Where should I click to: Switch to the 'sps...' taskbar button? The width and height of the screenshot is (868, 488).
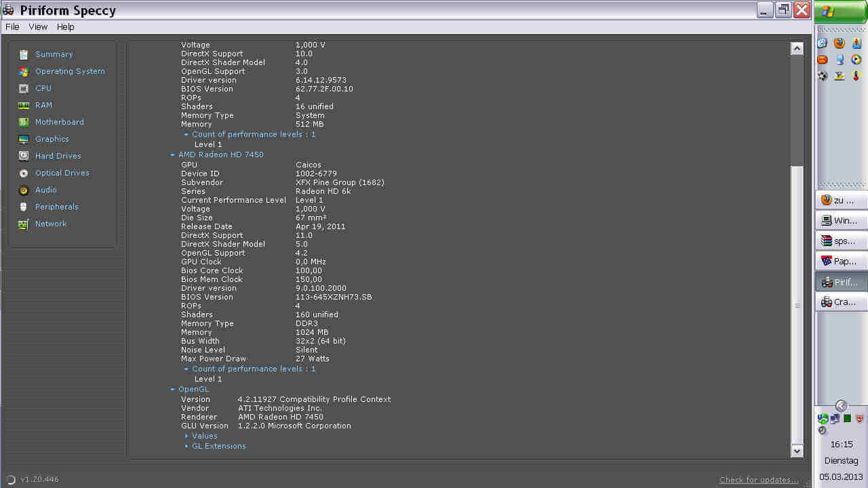click(x=841, y=241)
